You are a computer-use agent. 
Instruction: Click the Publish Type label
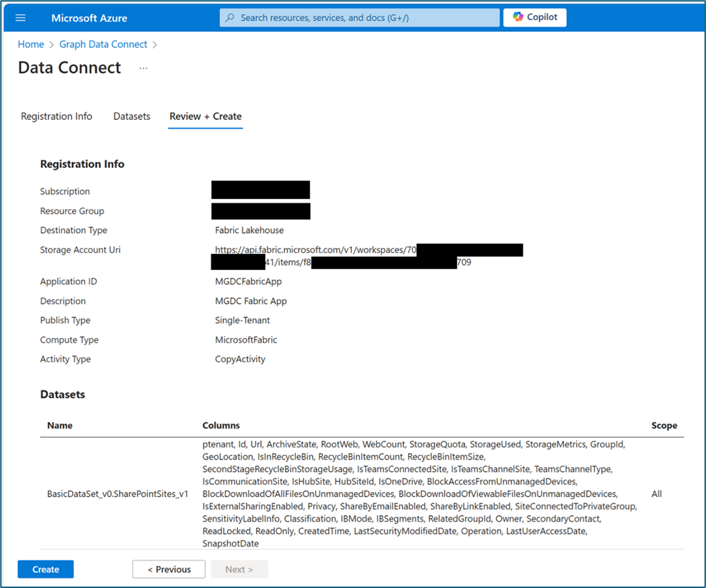point(66,320)
